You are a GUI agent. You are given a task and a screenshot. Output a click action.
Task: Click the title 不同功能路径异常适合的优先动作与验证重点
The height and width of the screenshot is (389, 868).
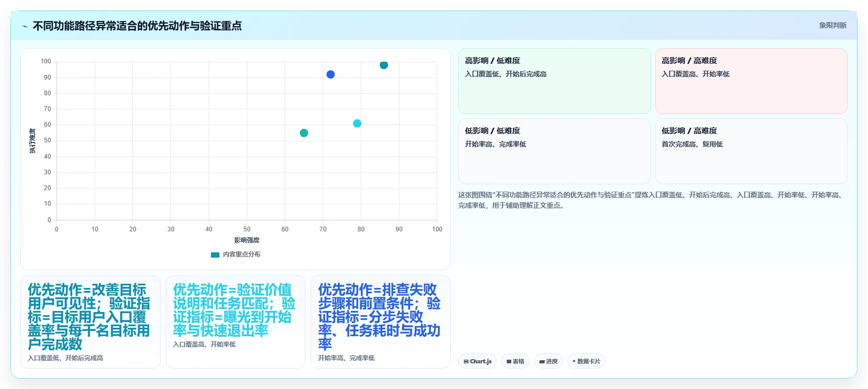[137, 26]
